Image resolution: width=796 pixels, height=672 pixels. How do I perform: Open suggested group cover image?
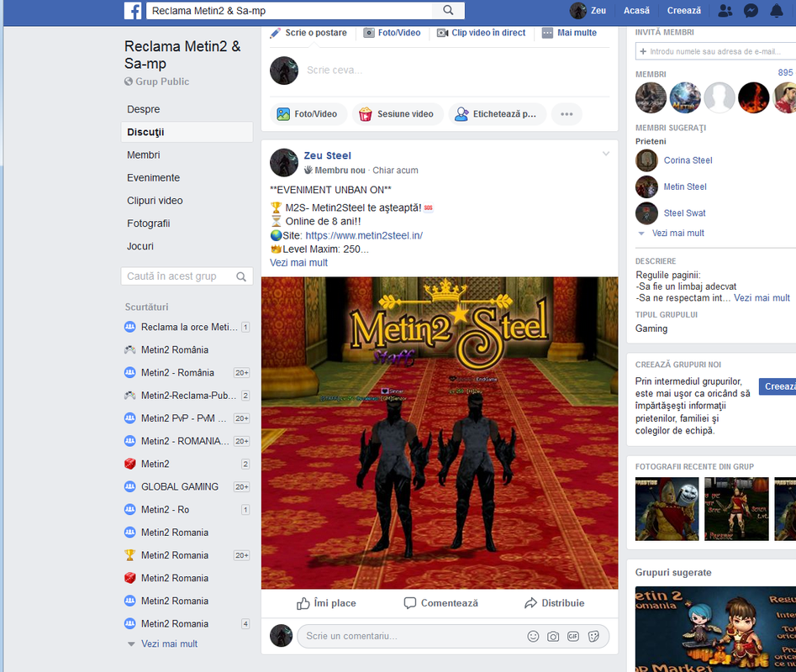point(715,629)
